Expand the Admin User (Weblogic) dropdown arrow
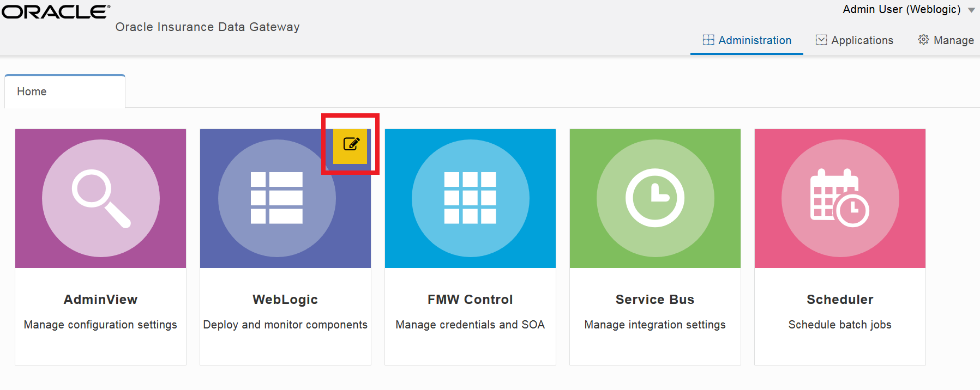This screenshot has width=980, height=390. [971, 10]
